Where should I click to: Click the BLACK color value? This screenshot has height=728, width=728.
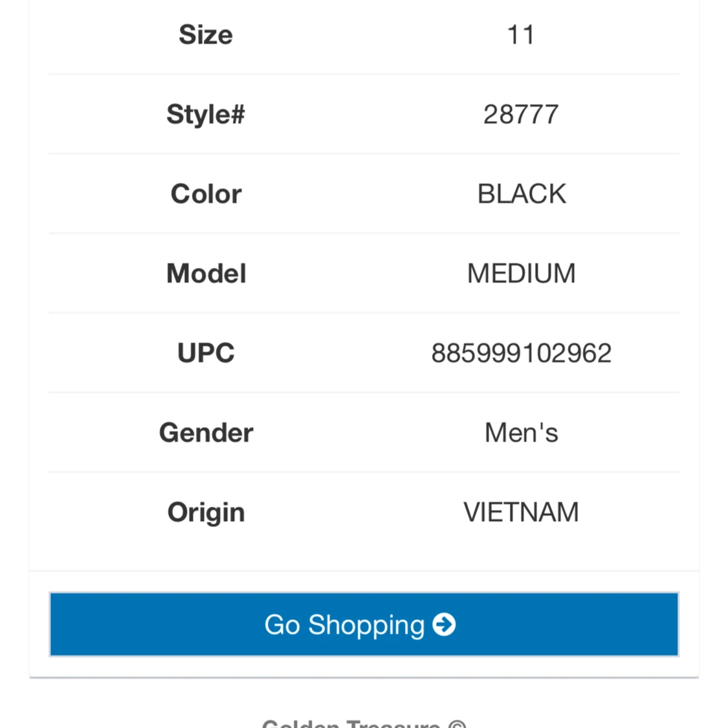point(522,193)
